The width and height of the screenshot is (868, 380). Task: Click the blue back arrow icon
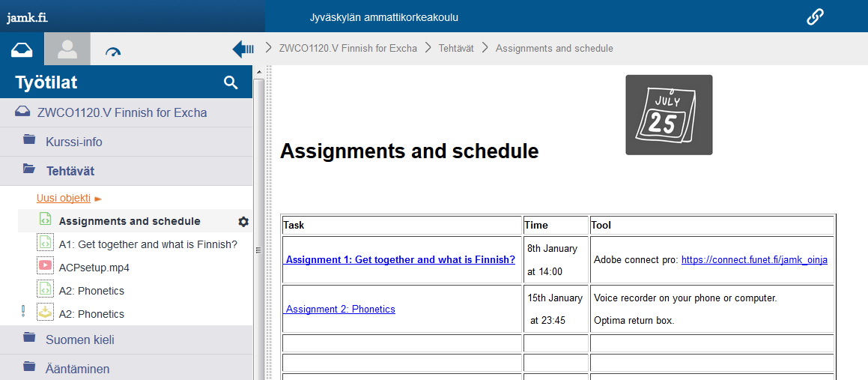pyautogui.click(x=243, y=49)
